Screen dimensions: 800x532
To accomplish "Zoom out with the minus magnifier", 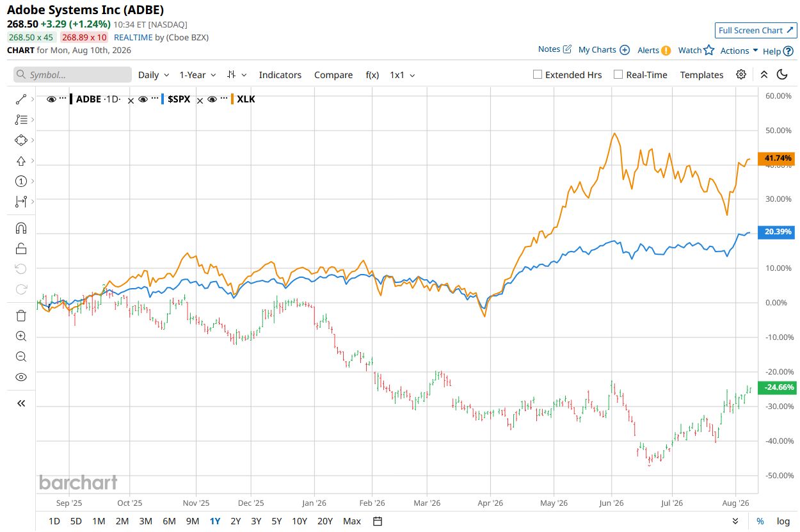I will (21, 357).
